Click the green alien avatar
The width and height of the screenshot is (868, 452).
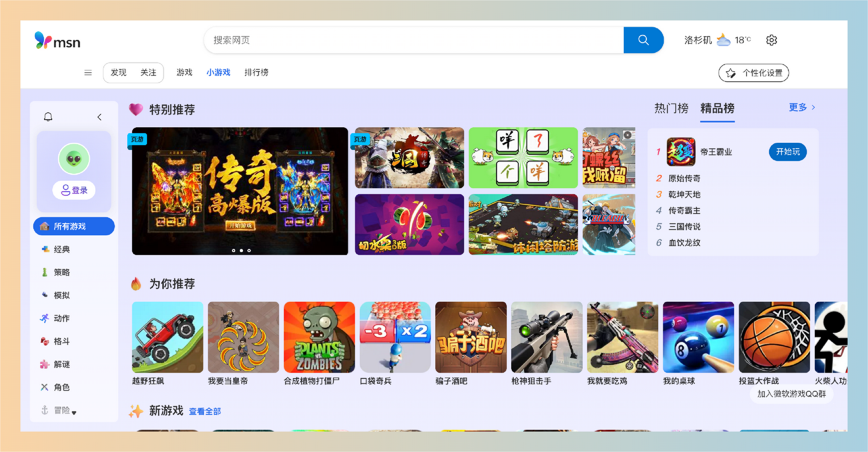point(74,159)
